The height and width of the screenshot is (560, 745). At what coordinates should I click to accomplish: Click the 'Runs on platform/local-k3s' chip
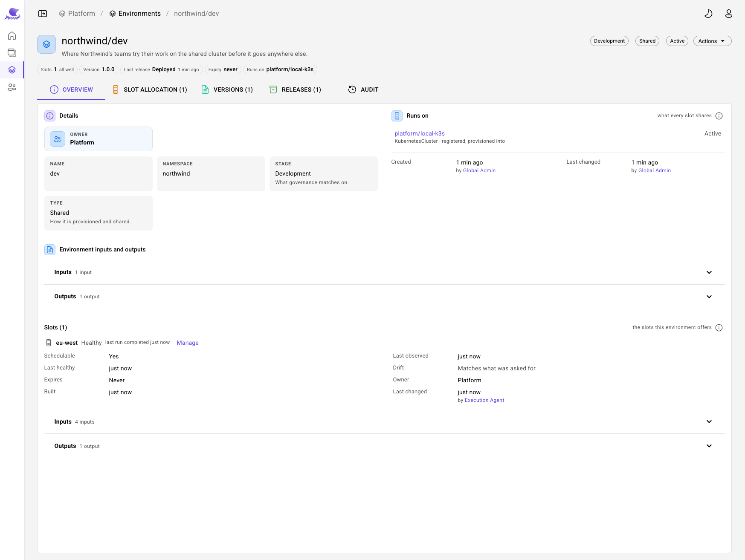click(280, 69)
